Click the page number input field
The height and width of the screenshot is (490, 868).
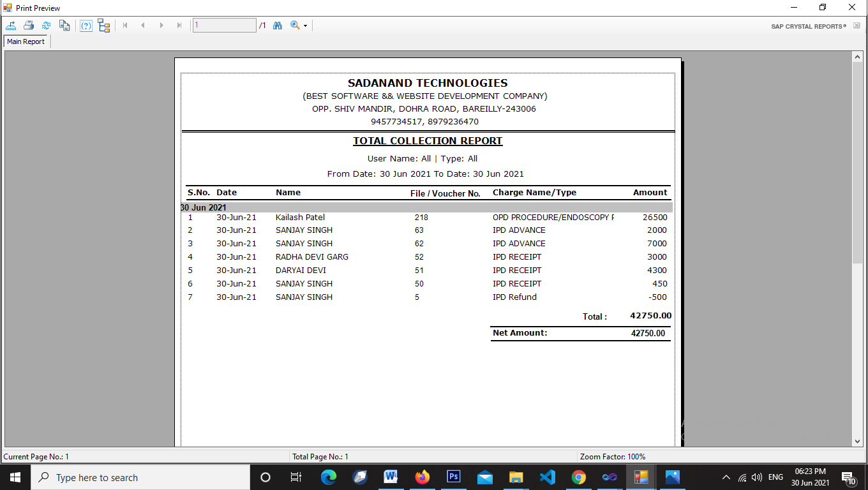pos(224,26)
